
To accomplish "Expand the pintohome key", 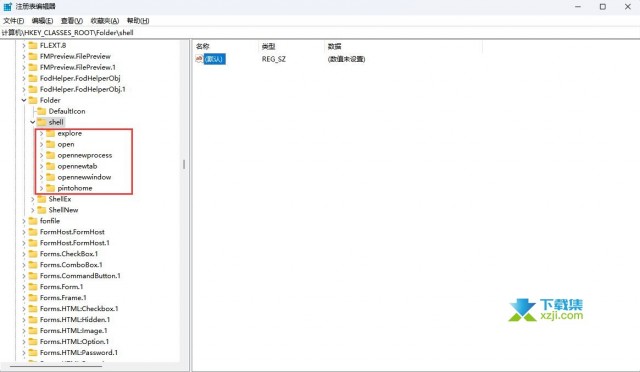I will coord(41,188).
